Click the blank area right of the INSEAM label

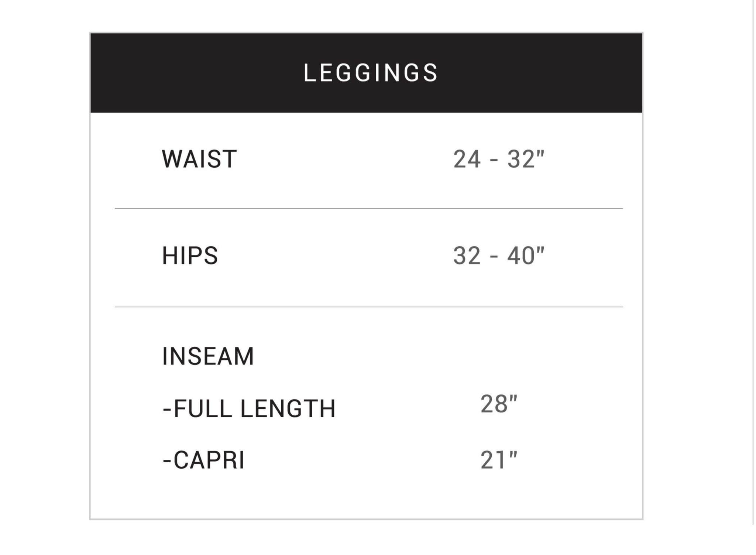[x=443, y=356]
